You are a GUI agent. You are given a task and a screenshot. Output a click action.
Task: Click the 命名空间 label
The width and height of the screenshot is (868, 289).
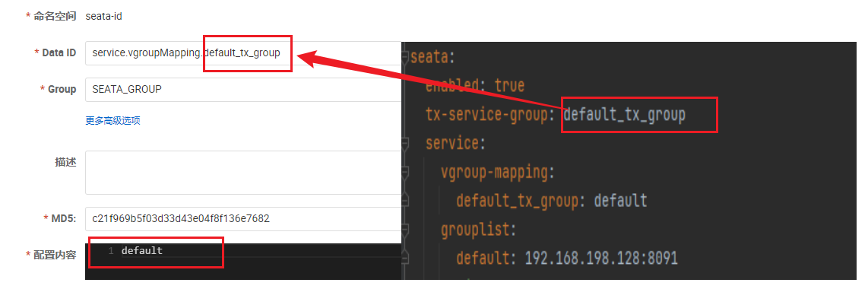tap(55, 17)
